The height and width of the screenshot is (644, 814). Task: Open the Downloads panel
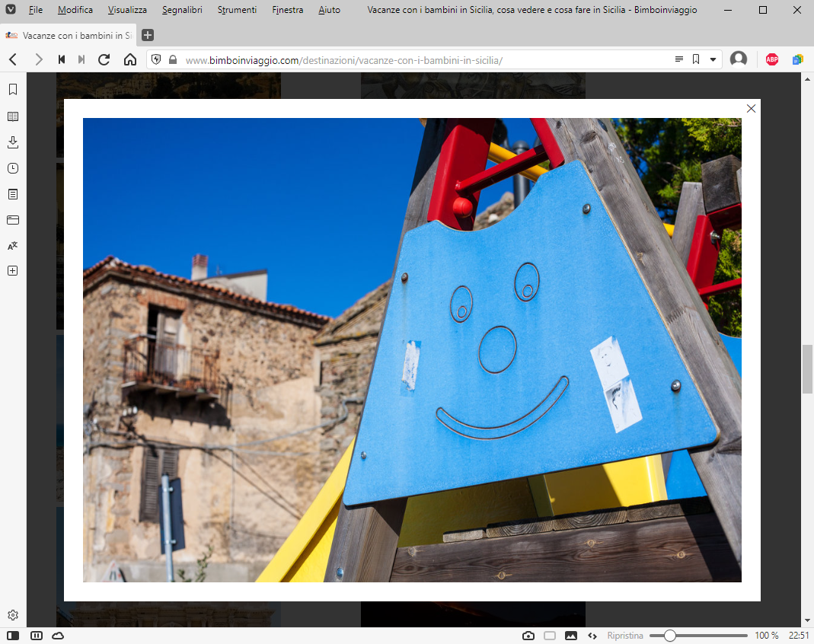point(13,142)
